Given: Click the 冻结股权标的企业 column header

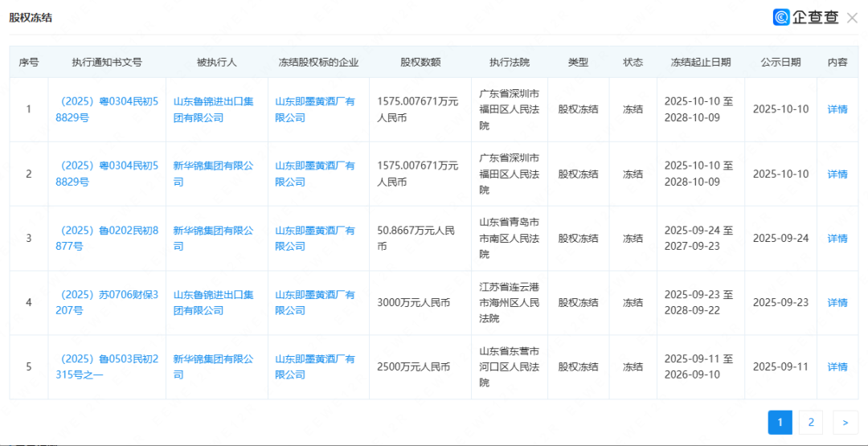Looking at the screenshot, I should click(318, 62).
